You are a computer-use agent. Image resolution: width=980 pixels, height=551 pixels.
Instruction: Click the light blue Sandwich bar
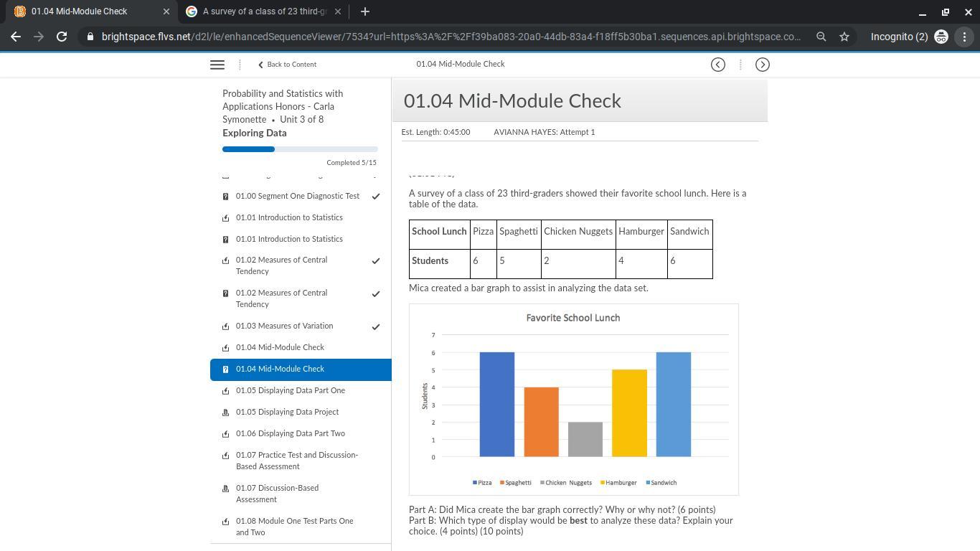tap(674, 405)
